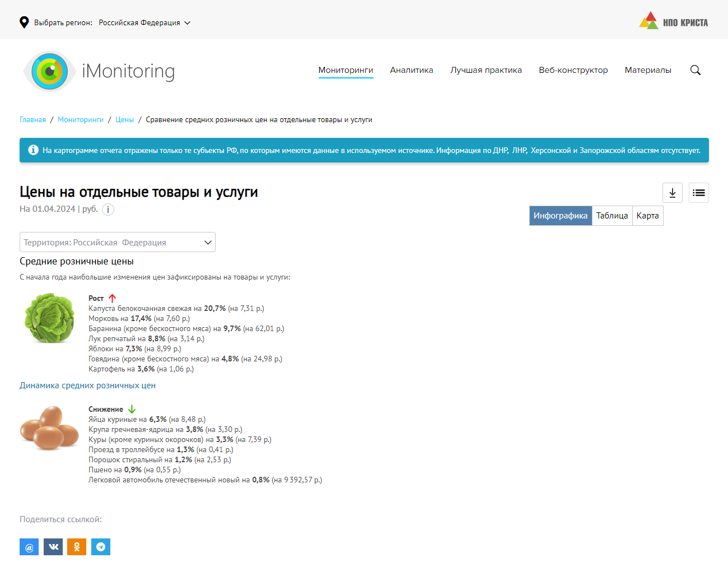Click the cabbage image thumbnail
This screenshot has height=567, width=728.
pos(49,318)
